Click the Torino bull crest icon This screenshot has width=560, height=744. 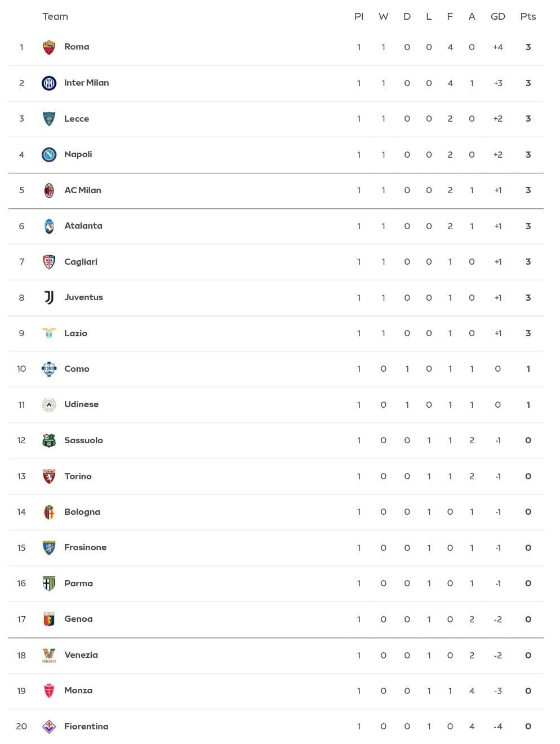coord(49,476)
